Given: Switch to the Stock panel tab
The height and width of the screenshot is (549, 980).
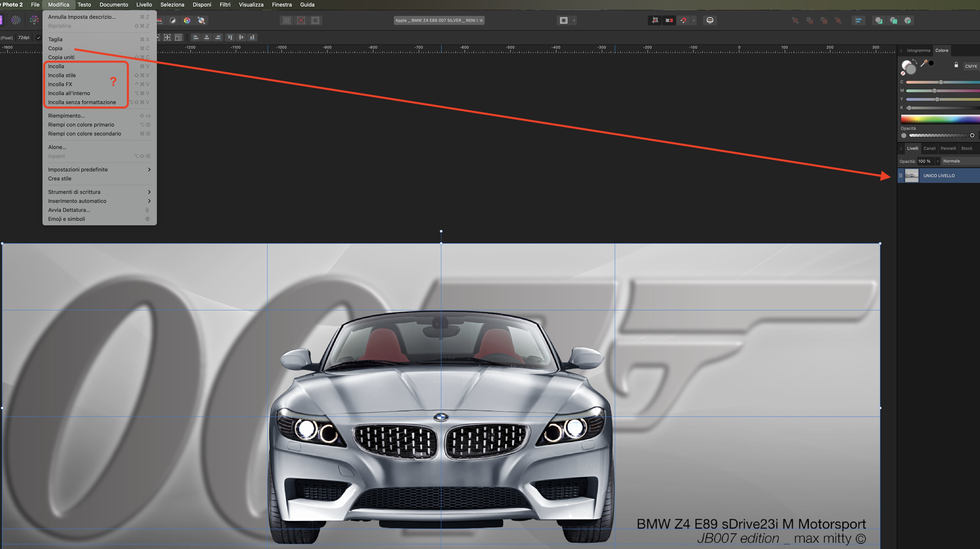Looking at the screenshot, I should [966, 148].
